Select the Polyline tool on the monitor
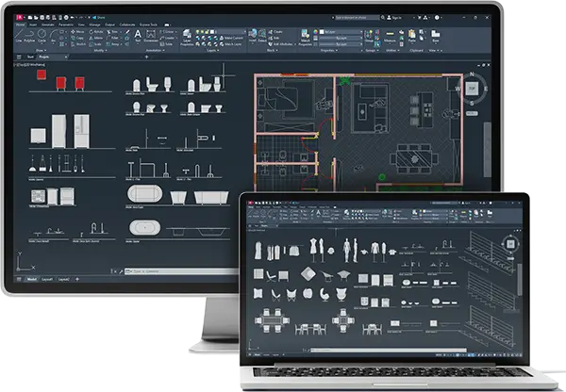 [x=29, y=36]
